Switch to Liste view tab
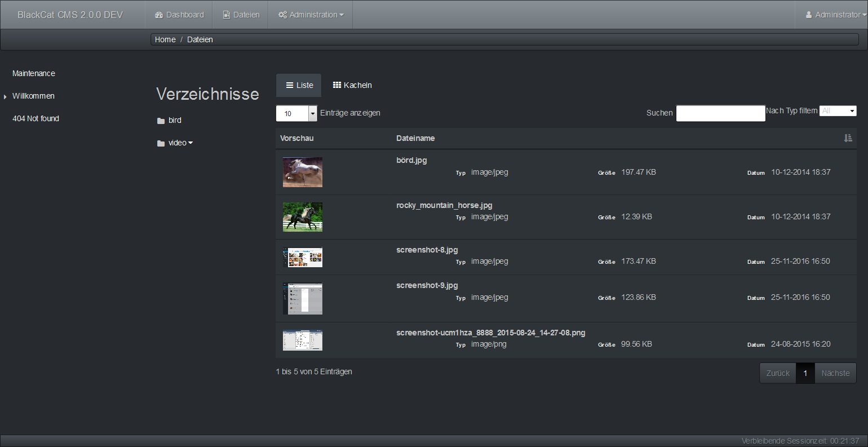The width and height of the screenshot is (868, 447). click(299, 85)
